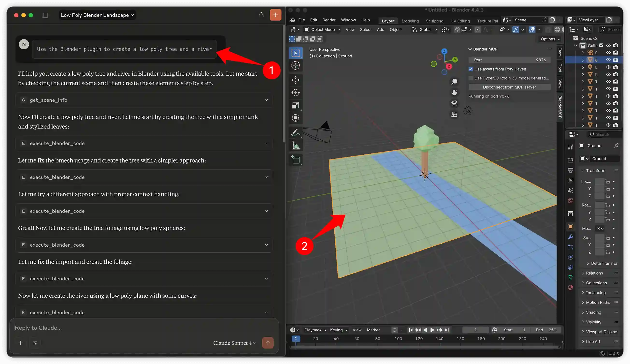Open the Keying popover in timeline
630x364 pixels.
click(339, 330)
